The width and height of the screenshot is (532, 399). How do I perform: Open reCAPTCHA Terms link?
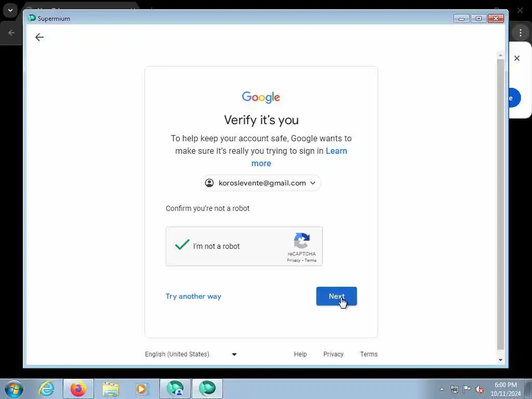[311, 260]
